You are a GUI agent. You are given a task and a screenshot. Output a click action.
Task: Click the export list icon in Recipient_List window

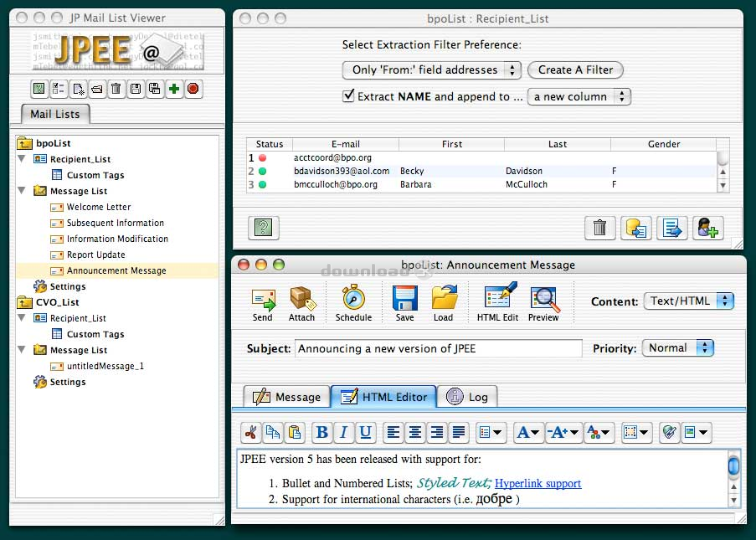672,228
